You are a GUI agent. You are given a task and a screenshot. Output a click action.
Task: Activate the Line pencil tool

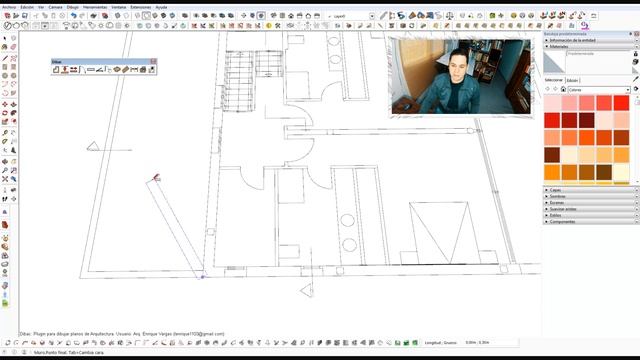point(5,58)
